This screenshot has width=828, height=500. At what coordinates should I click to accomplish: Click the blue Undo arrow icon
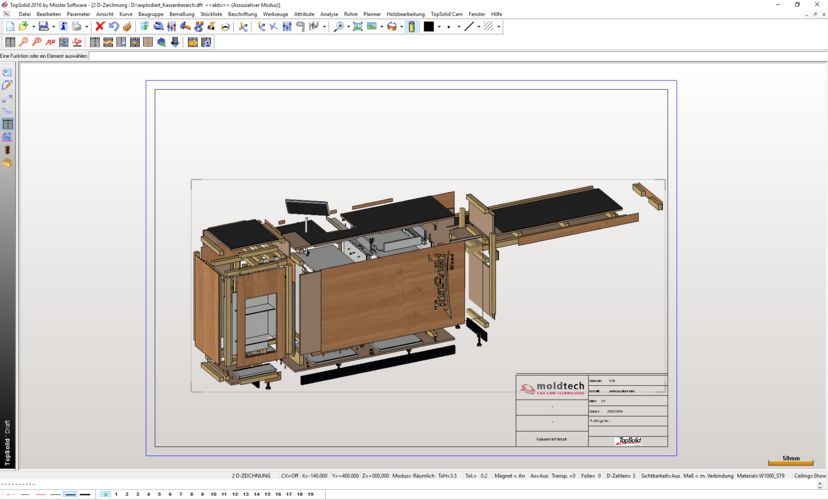[114, 26]
